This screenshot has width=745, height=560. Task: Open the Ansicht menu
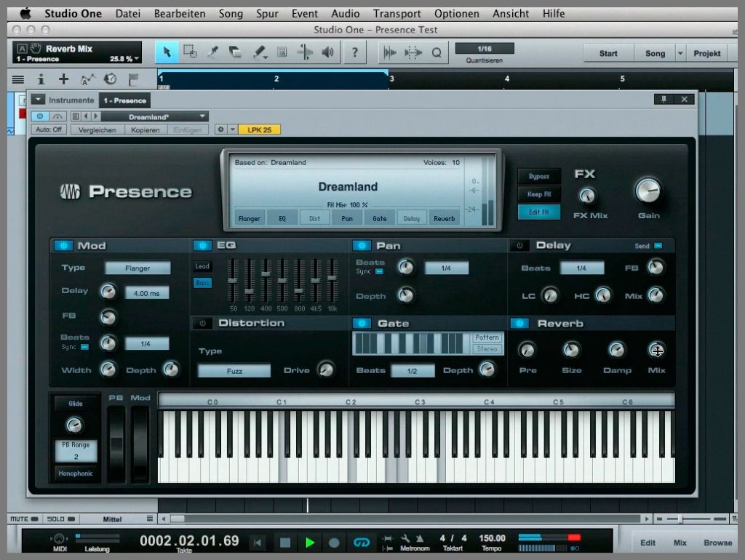511,13
